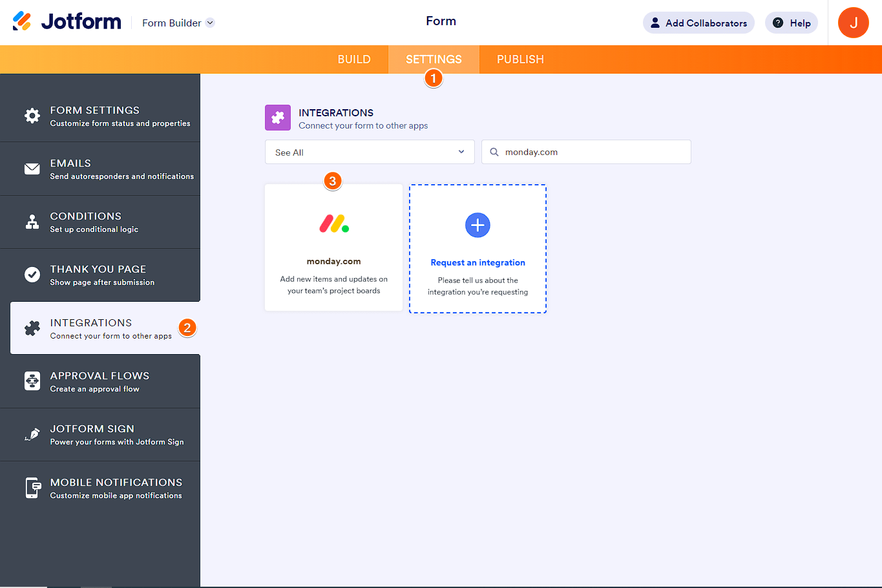Open Form Settings via the gear icon
The height and width of the screenshot is (588, 882).
[32, 115]
